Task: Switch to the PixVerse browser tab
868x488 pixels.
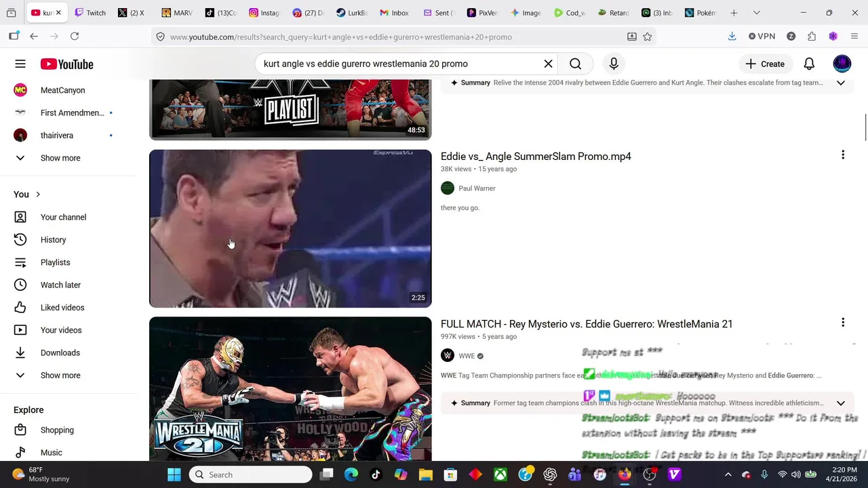Action: 481,13
